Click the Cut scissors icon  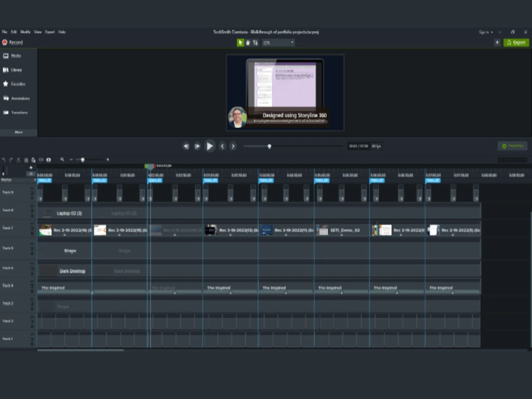18,160
